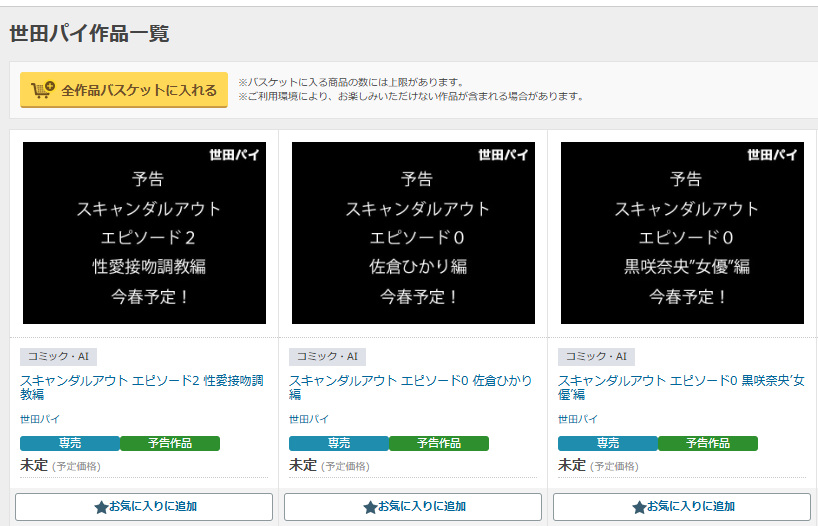The height and width of the screenshot is (526, 818).
Task: Open title link スキャンダルアウト エピソード0 黒咲奈央'女優'編
Action: tap(681, 387)
